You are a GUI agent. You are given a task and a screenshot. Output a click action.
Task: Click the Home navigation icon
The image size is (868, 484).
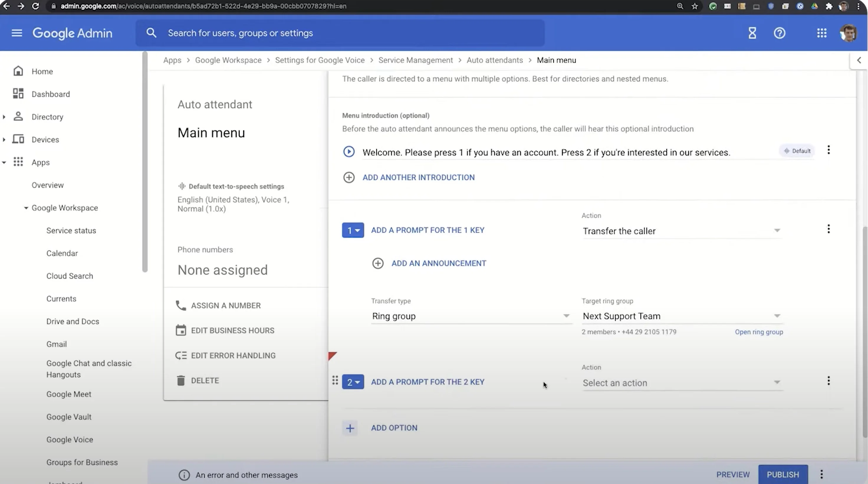coord(18,71)
